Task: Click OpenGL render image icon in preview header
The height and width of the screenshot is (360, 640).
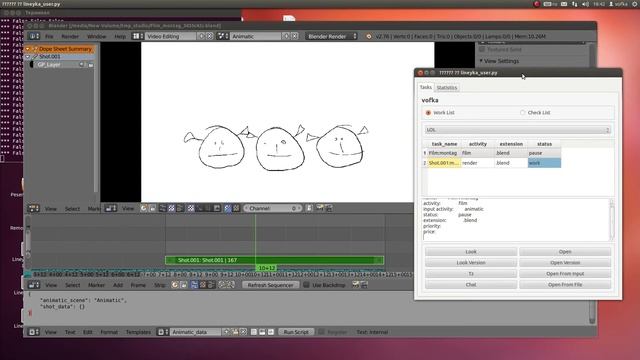Action: pyautogui.click(x=320, y=209)
